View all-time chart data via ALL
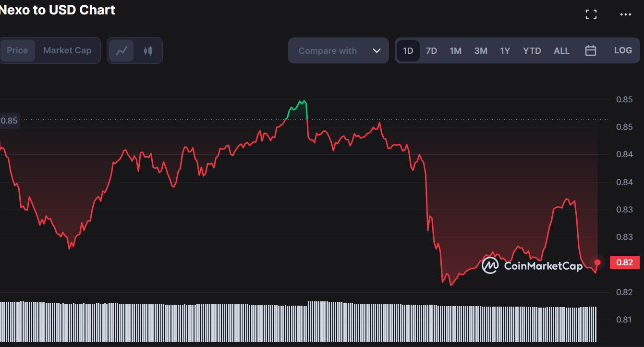644x347 pixels. click(x=561, y=50)
